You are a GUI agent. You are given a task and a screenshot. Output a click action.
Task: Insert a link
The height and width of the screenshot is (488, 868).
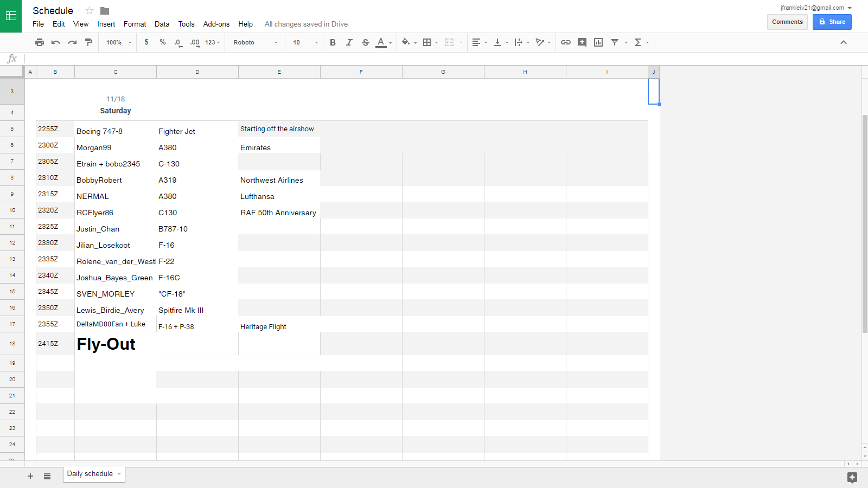pyautogui.click(x=566, y=42)
